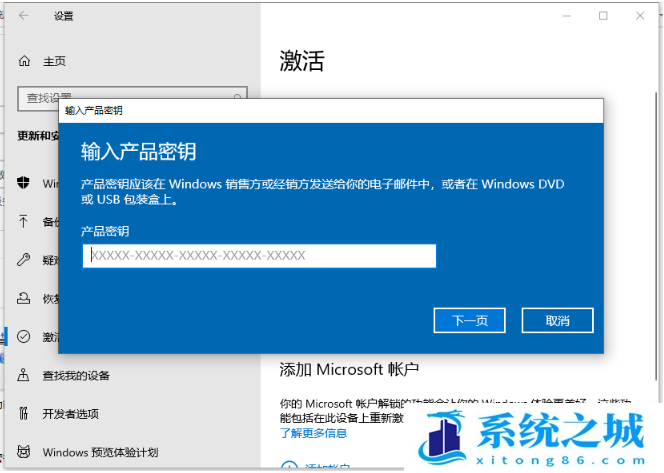The image size is (664, 473).
Task: Go to 主页 in Settings
Action: click(x=55, y=61)
